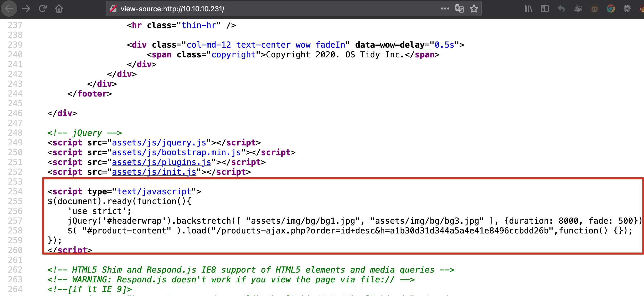Toggle the sidebar panel icon
This screenshot has width=644, height=296.
click(545, 9)
